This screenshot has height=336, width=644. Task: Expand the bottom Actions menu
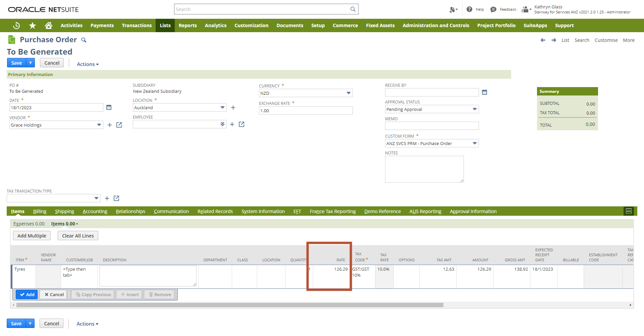(87, 324)
